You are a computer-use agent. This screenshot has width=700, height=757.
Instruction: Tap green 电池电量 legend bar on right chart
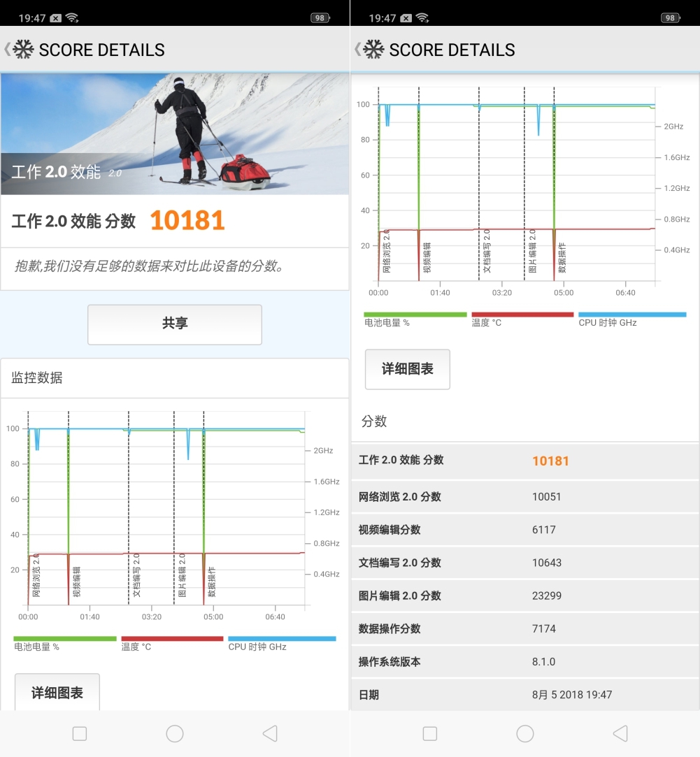pyautogui.click(x=415, y=315)
